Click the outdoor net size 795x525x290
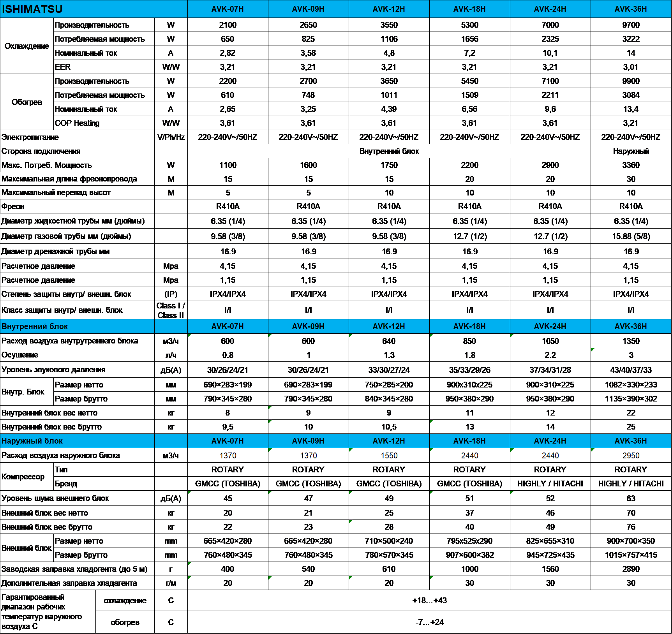Viewport: 672px width, 634px height. pyautogui.click(x=469, y=541)
